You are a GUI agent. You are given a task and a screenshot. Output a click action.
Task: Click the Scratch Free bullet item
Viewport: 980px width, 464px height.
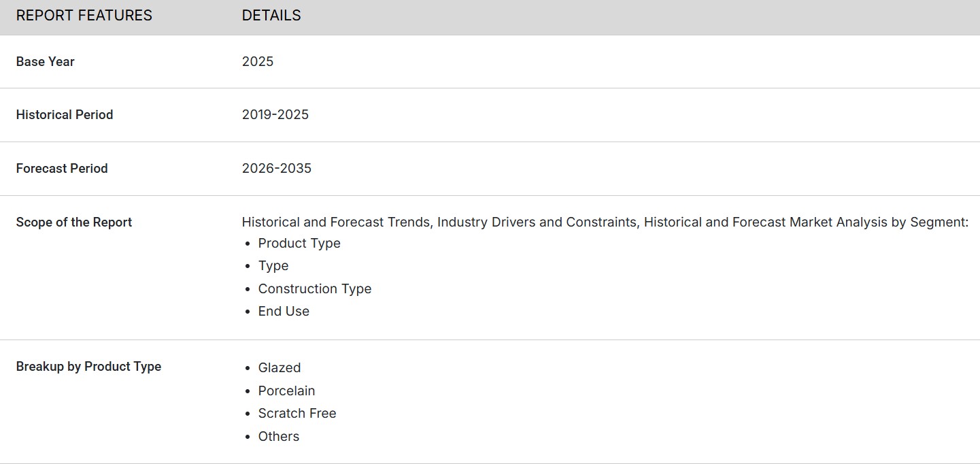point(297,413)
